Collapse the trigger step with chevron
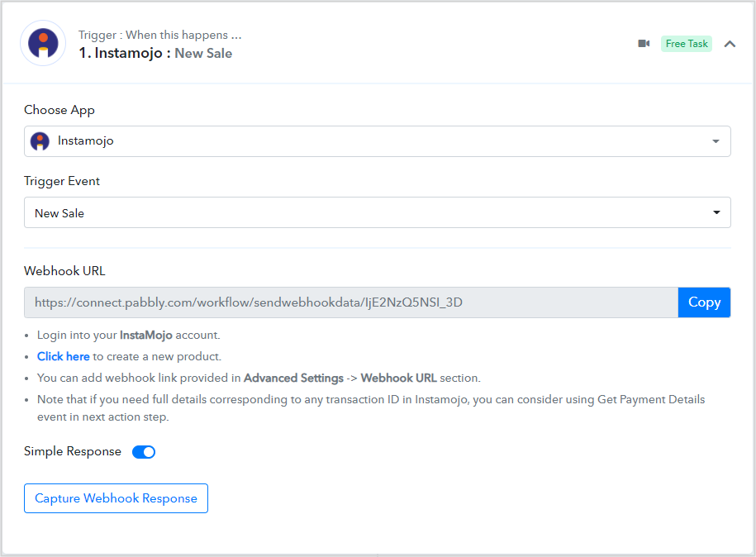 pos(730,44)
